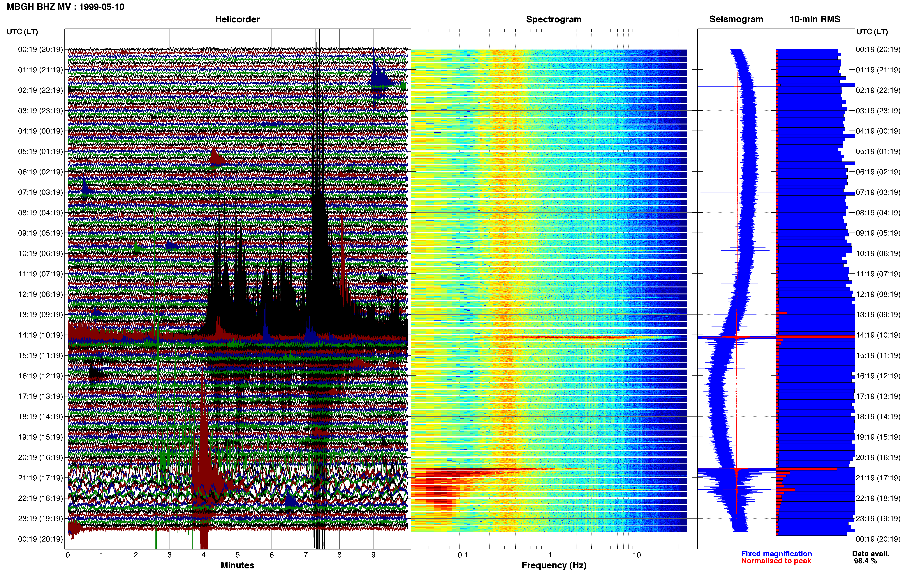Click the right 'UTC (LT)' axis label
Screen dimensions: 924x578
[x=872, y=32]
